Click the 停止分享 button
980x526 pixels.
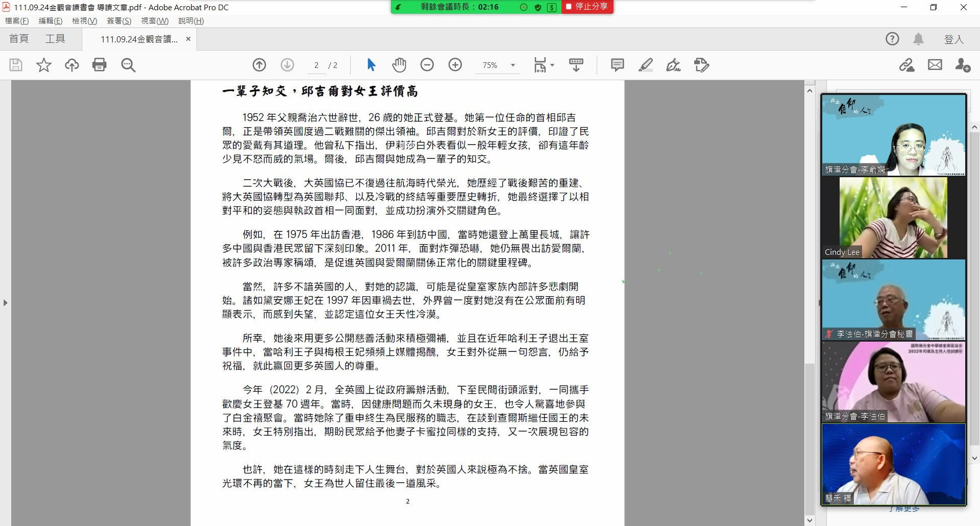click(587, 7)
